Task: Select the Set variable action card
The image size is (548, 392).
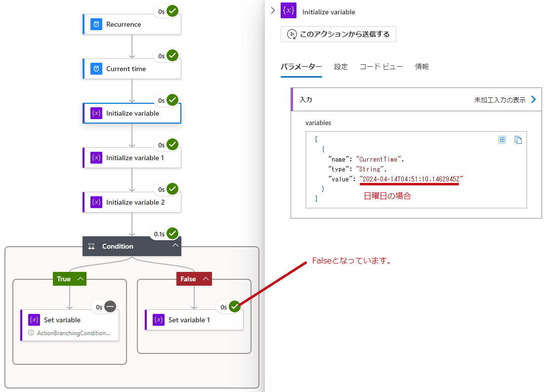Action: (x=70, y=325)
